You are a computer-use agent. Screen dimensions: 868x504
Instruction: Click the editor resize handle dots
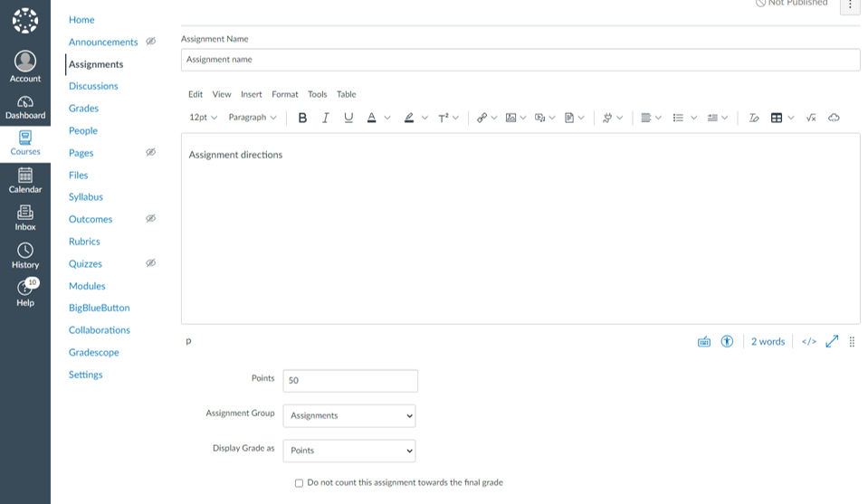point(852,342)
